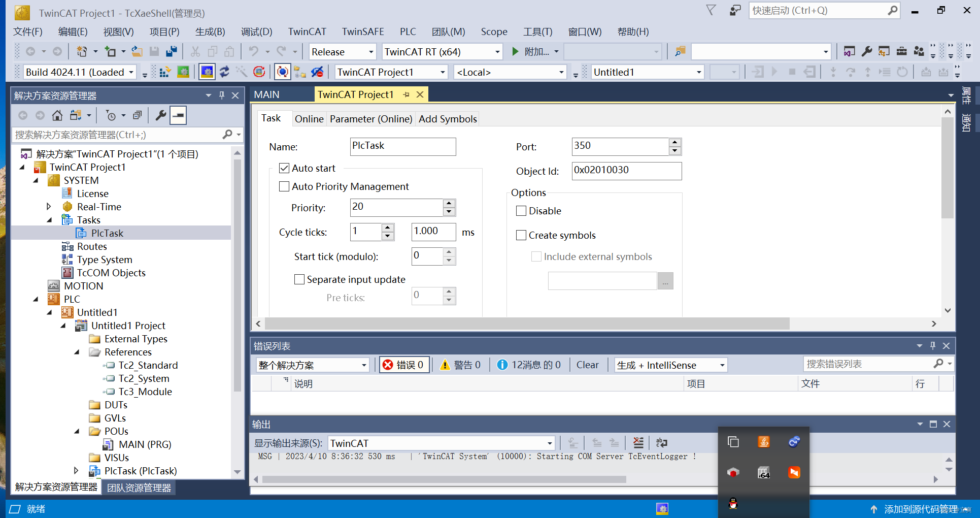
Task: Click the New Project toolbar icon
Action: click(x=82, y=51)
